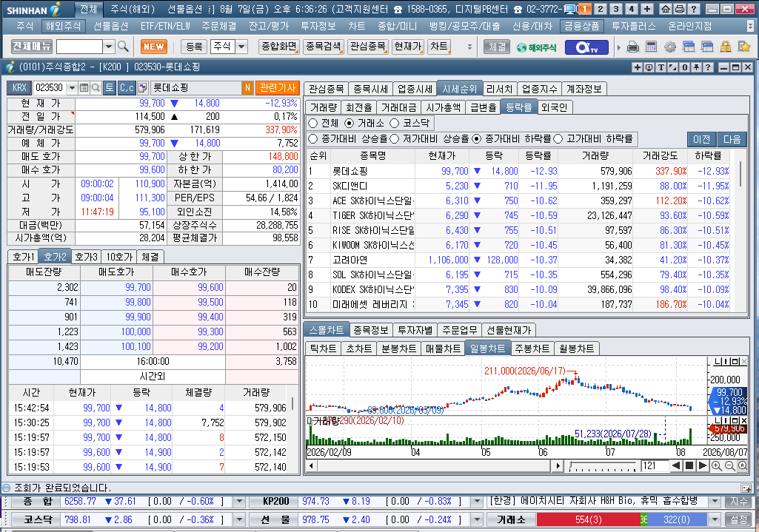759x532 pixels.
Task: Click the 관련기사 button
Action: tap(278, 87)
